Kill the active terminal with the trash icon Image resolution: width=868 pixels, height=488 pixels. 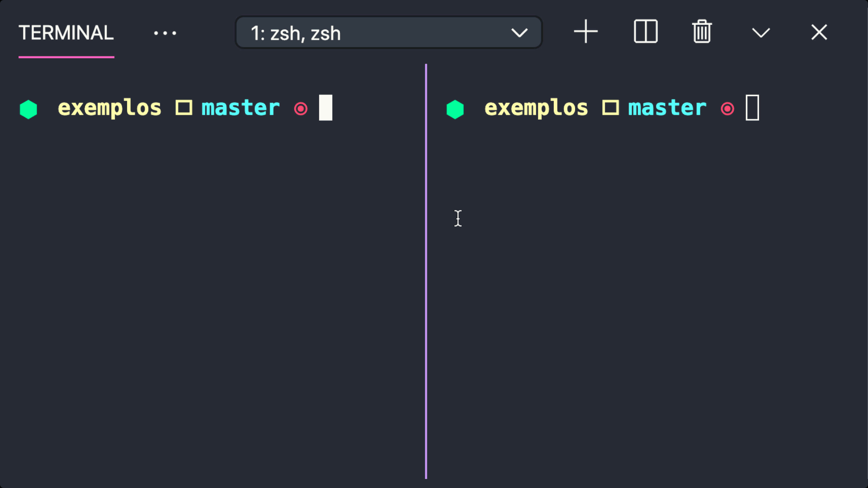[701, 32]
